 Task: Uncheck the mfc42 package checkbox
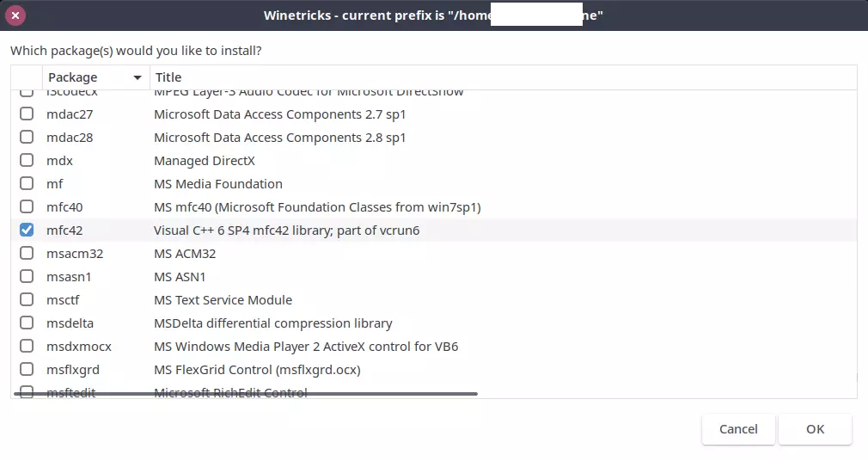pos(27,230)
